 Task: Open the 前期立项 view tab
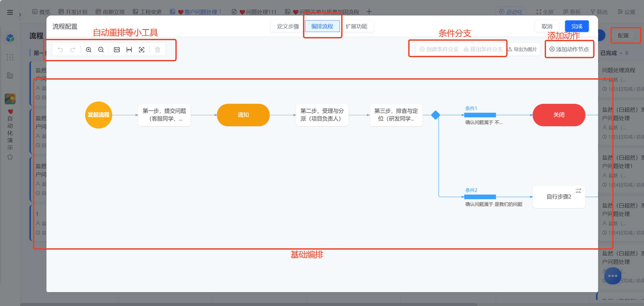click(x=110, y=12)
